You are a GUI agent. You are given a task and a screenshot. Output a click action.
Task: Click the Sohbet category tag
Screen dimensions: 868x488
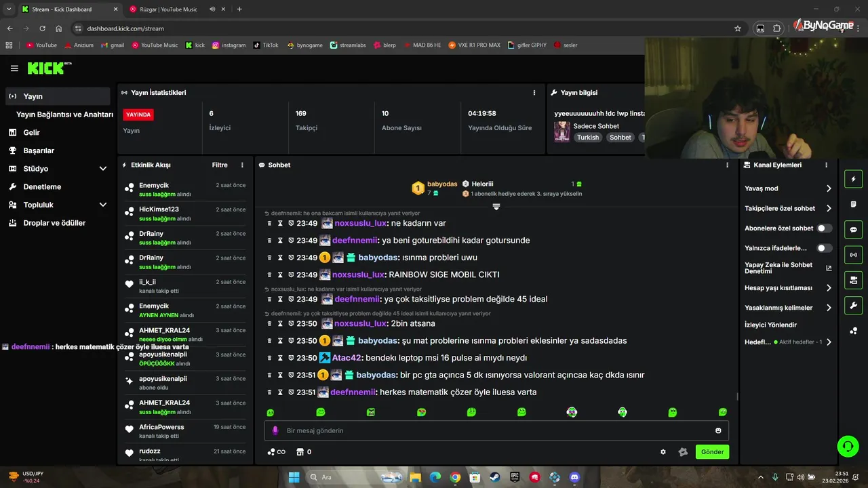(620, 138)
